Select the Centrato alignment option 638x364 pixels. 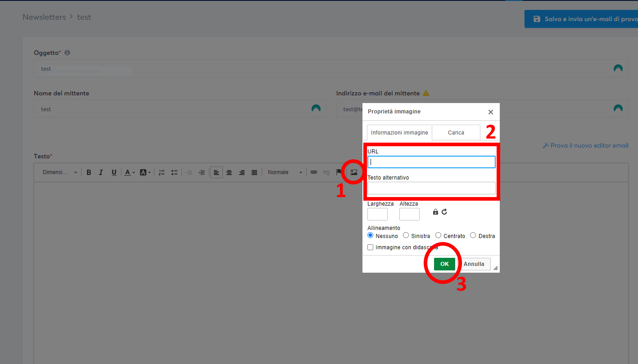coord(438,235)
